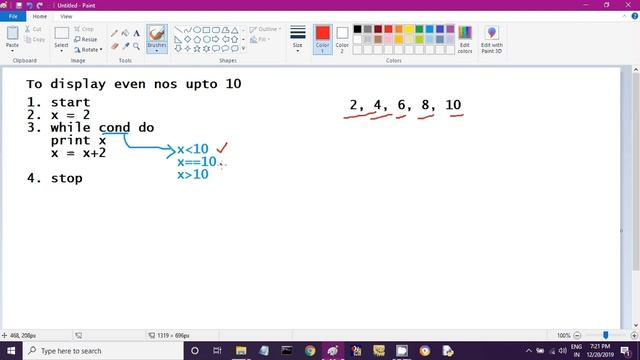Collapse the ribbon with the chevron
The height and width of the screenshot is (360, 640).
(624, 16)
